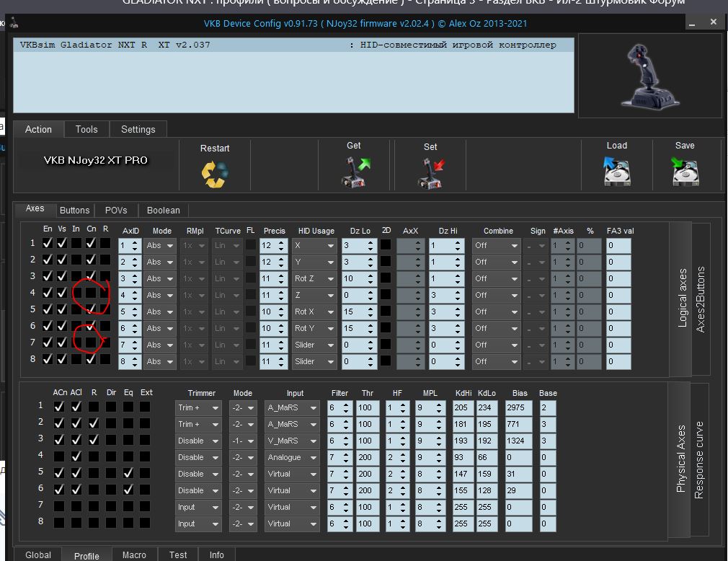Click the Get joystick icon with green arrow

point(355,172)
